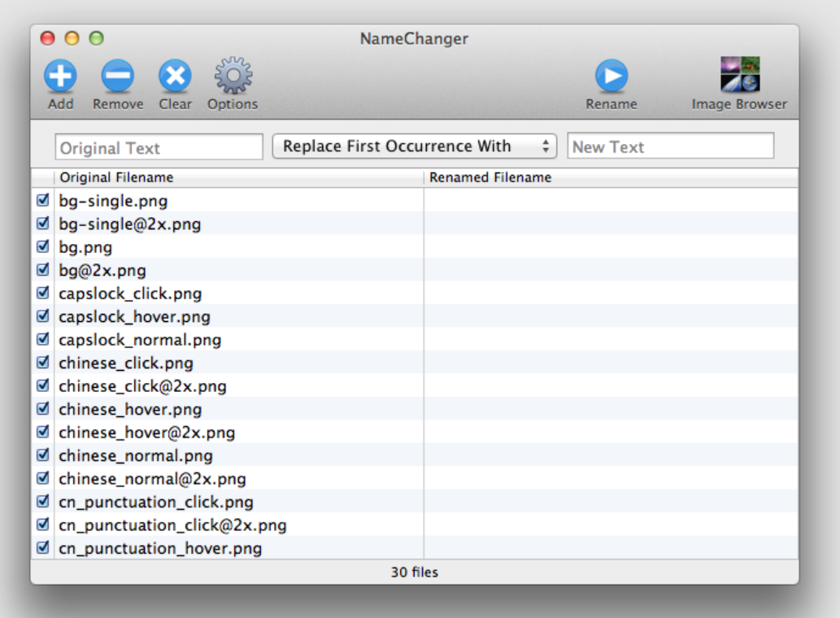Image resolution: width=840 pixels, height=618 pixels.
Task: Disable the chinese_normal.png checkbox
Action: point(43,455)
